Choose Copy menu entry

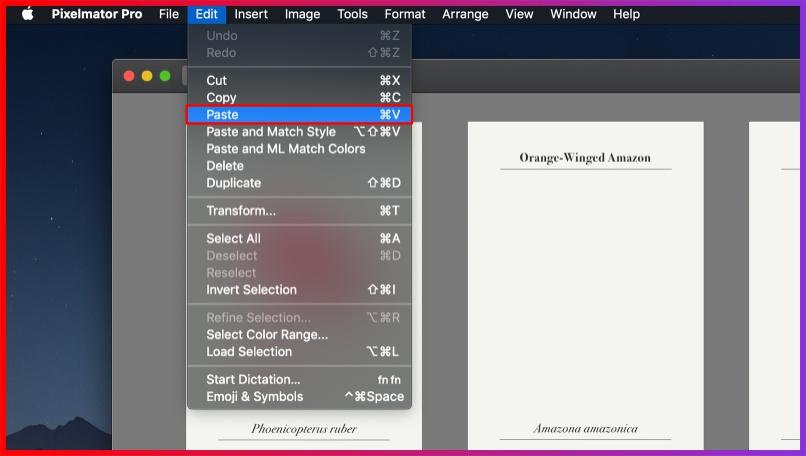pos(221,98)
